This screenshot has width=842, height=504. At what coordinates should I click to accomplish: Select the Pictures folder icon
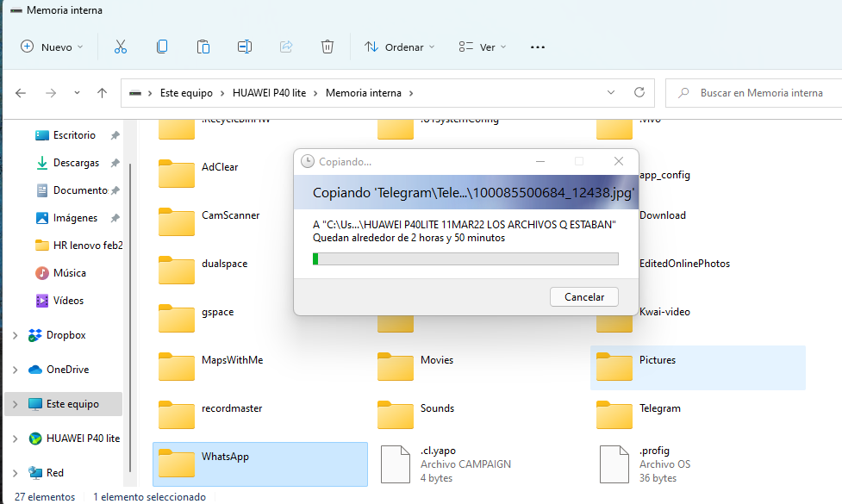coord(614,367)
